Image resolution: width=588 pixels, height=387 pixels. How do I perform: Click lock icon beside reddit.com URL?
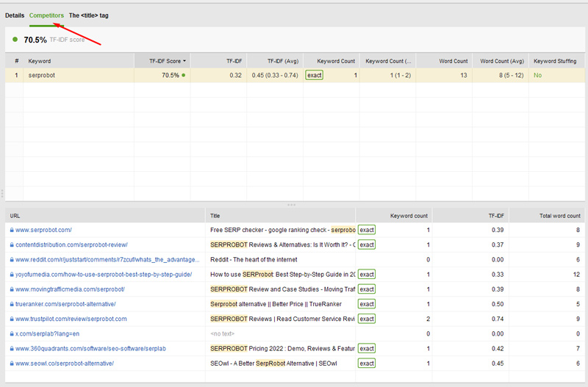pyautogui.click(x=12, y=260)
